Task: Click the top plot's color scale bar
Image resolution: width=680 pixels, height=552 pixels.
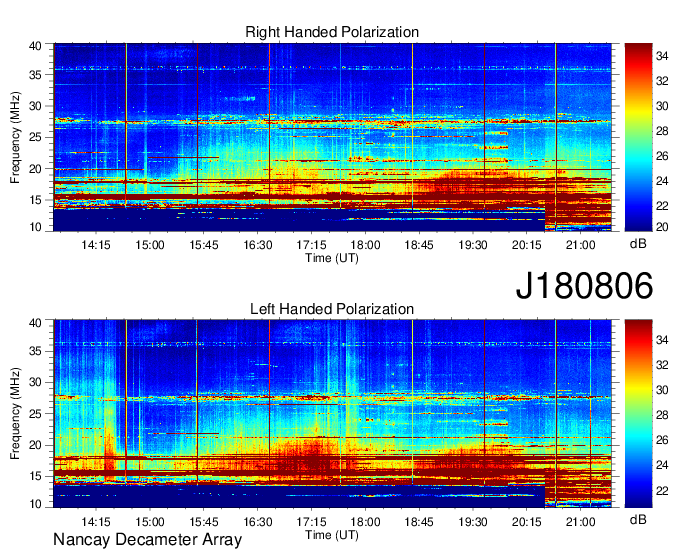Action: pyautogui.click(x=638, y=137)
